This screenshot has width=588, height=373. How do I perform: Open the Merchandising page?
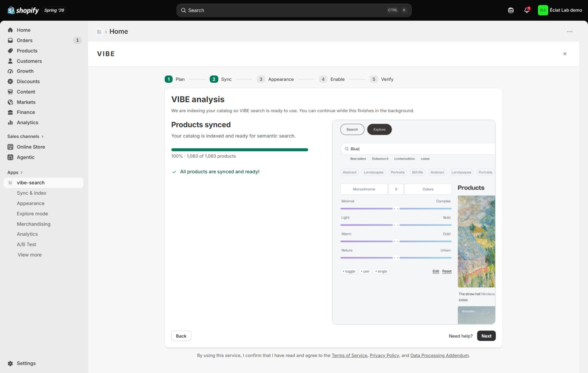[33, 224]
